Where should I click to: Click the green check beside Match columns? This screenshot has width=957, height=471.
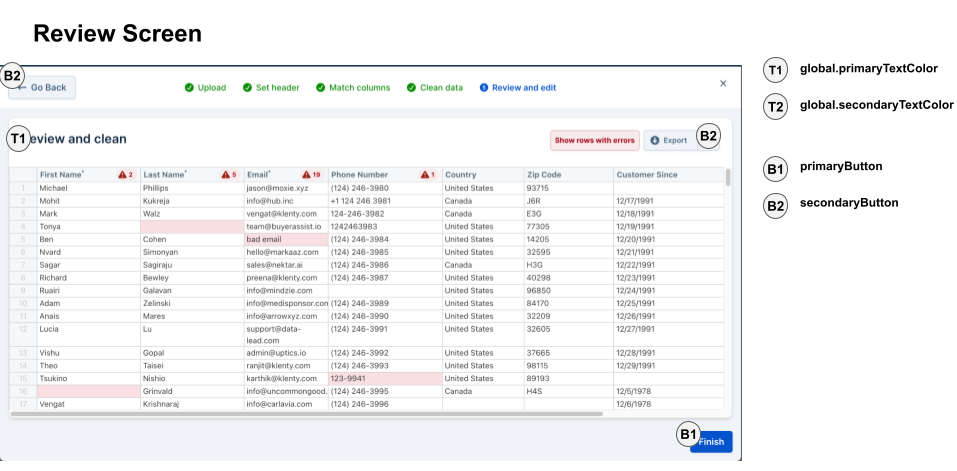[320, 88]
